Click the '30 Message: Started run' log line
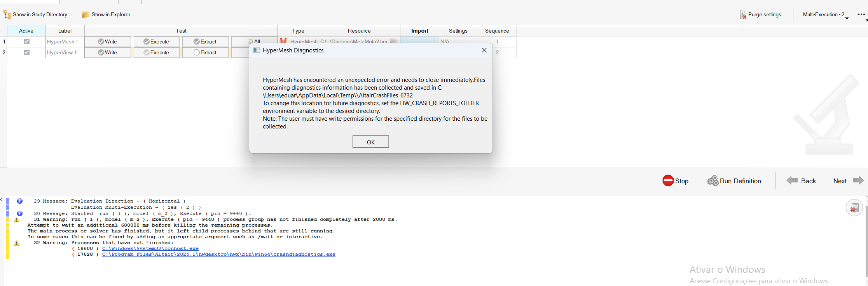Image resolution: width=868 pixels, height=286 pixels. pyautogui.click(x=142, y=213)
